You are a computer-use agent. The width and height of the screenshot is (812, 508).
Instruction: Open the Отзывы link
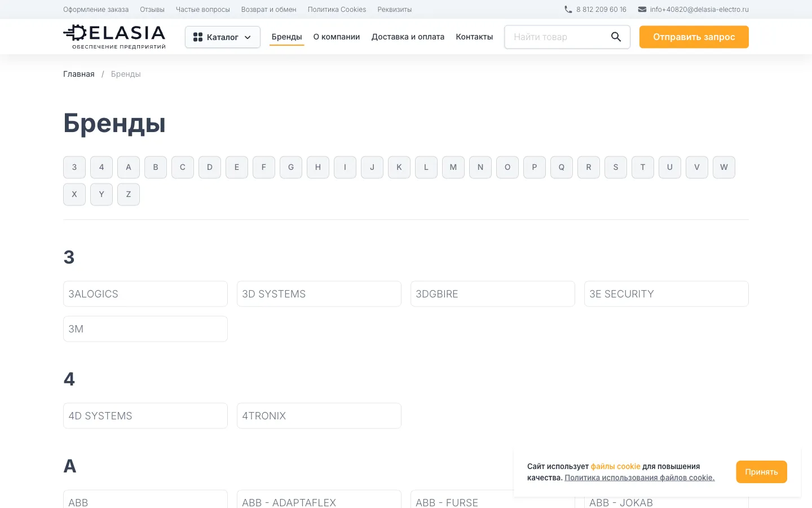pos(152,10)
